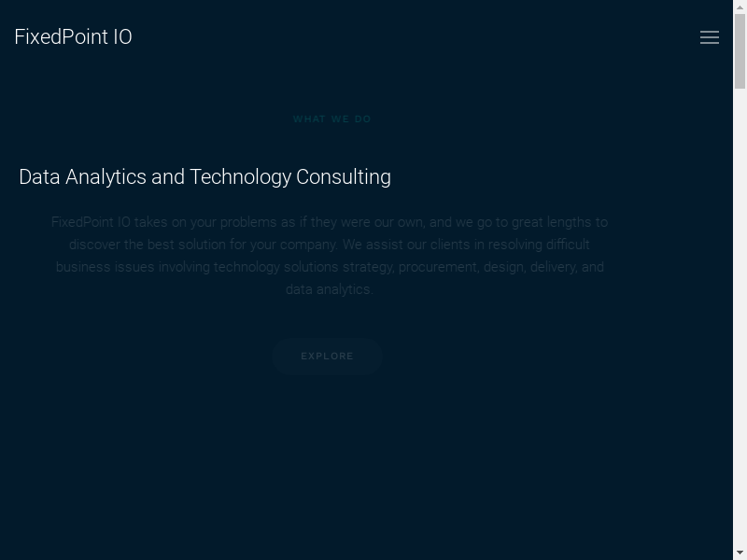Image resolution: width=747 pixels, height=560 pixels.
Task: Open the hamburger navigation menu
Action: click(710, 37)
